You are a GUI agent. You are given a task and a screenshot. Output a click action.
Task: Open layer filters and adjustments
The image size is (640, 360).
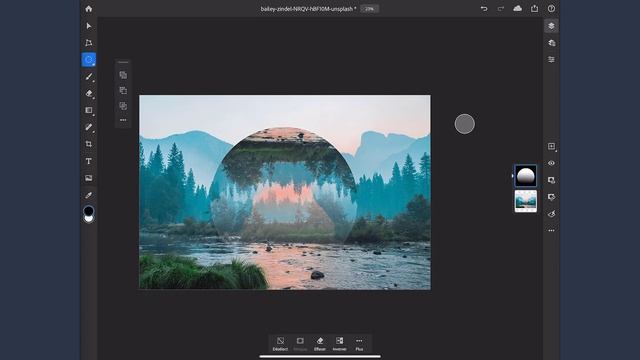[x=551, y=214]
